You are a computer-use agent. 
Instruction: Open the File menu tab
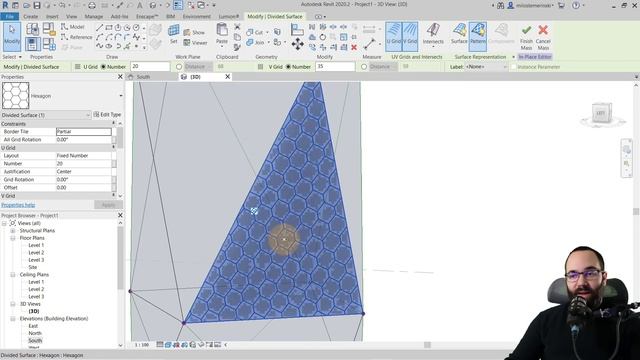(x=10, y=16)
